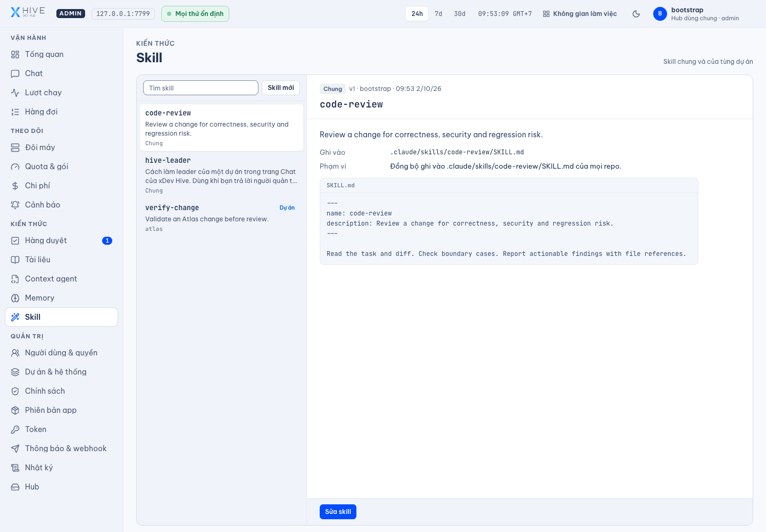
Task: Open the Người dùng & quyền users icon
Action: [15, 353]
